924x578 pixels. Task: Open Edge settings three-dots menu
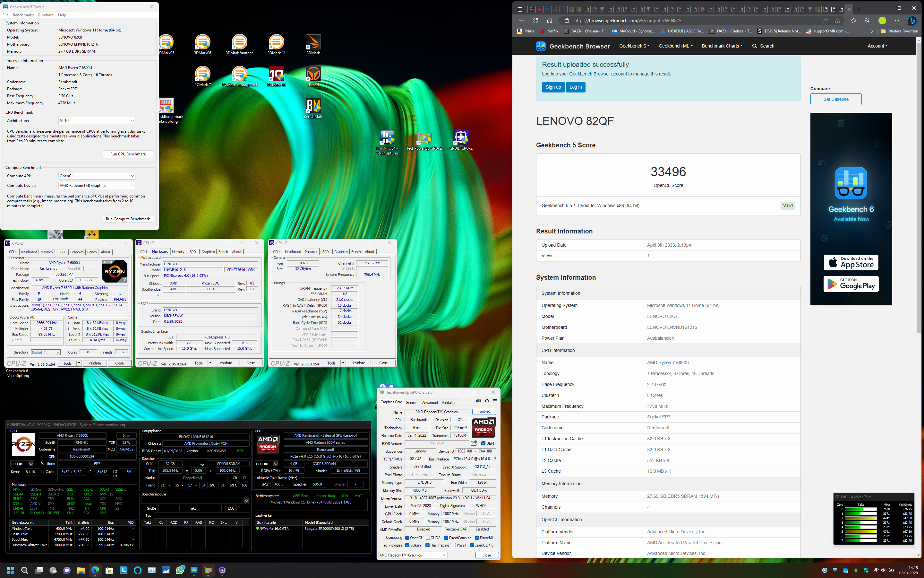tap(897, 21)
